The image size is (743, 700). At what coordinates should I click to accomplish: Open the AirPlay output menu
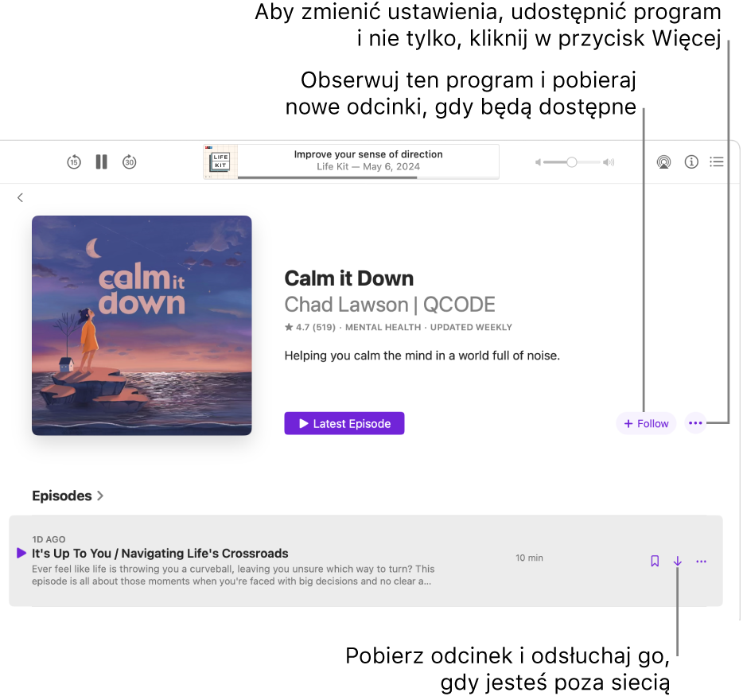coord(664,162)
